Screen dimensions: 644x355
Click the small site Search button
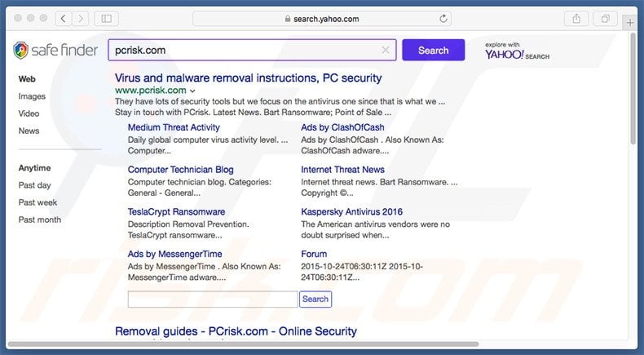tap(315, 299)
